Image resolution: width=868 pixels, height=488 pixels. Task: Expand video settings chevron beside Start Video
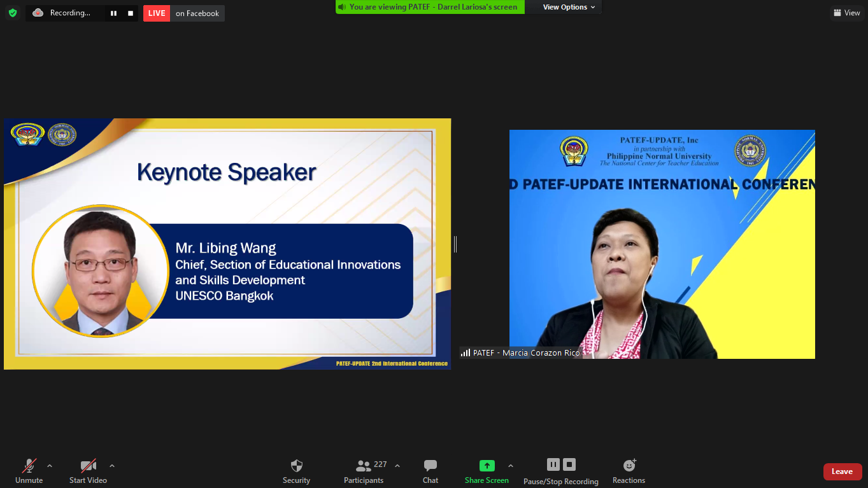click(112, 466)
